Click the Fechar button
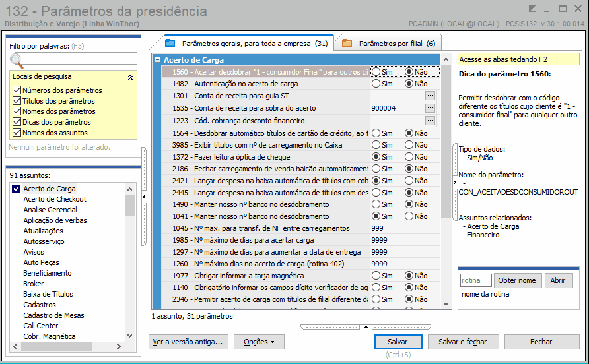 coord(541,342)
